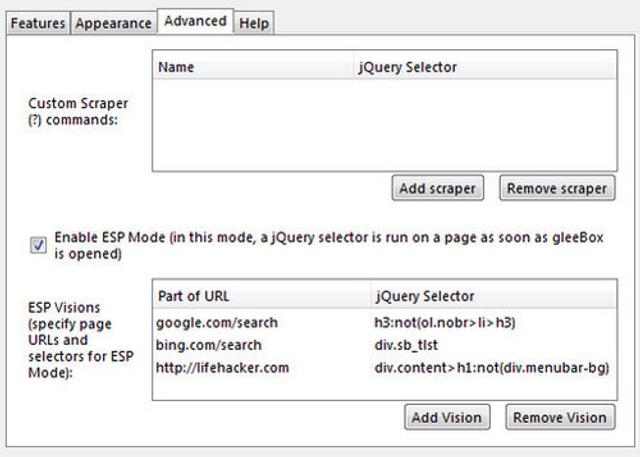Screen dimensions: 640x457
Task: Click jQuery Selector header in scraper table
Action: click(407, 68)
